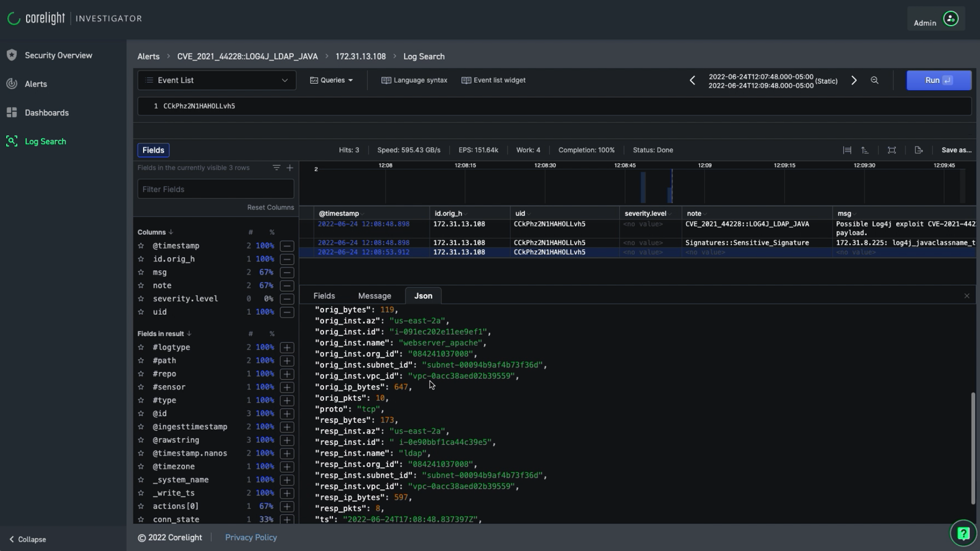Screen dimensions: 980x551
Task: Click the zoom-out magnifier beside time range
Action: coord(874,81)
